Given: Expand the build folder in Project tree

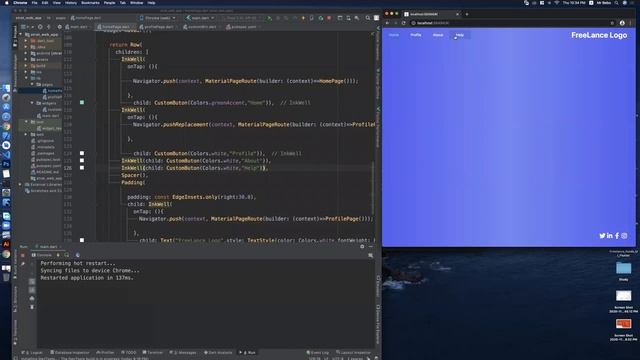Looking at the screenshot, I should tap(26, 66).
